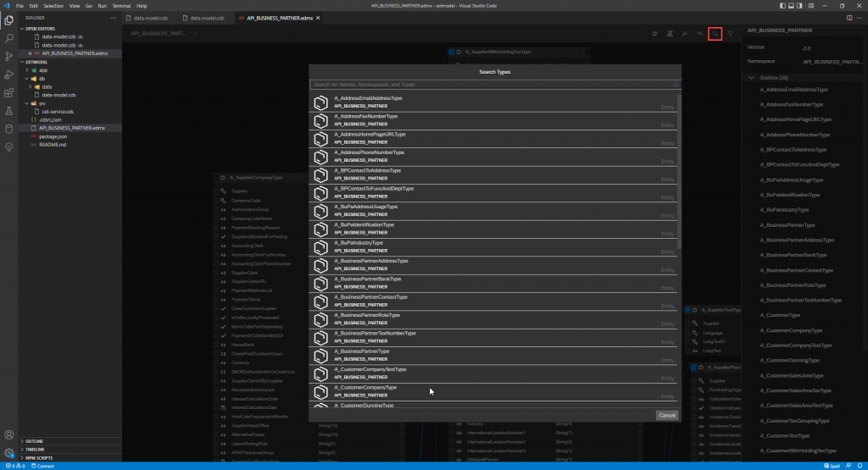This screenshot has width=868, height=470.
Task: Click the search types magnifier in diagram toolbar
Action: click(715, 34)
